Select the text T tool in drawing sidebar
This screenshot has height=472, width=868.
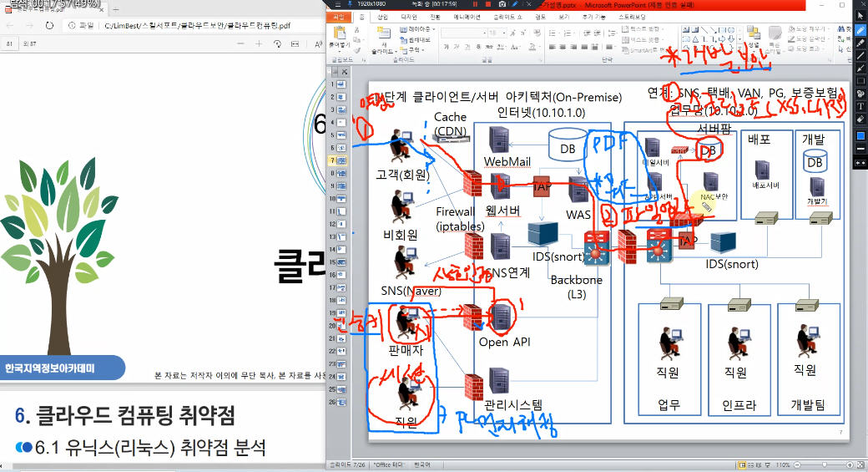[x=860, y=106]
